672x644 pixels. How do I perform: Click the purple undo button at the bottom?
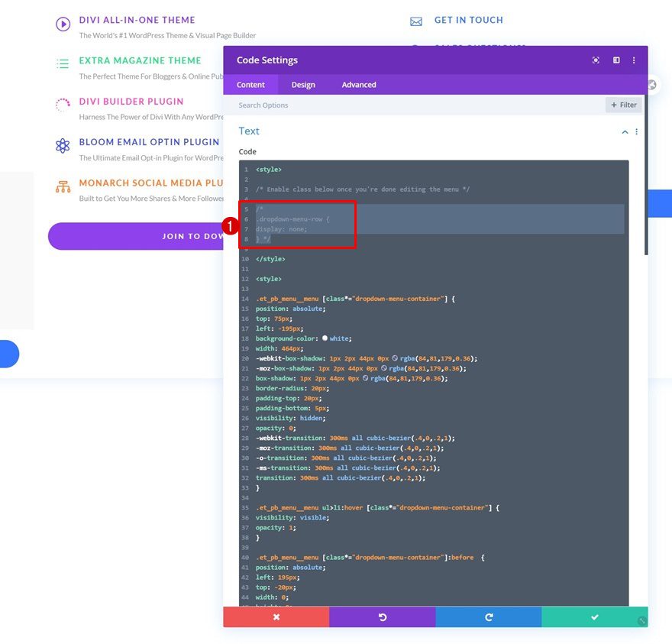[x=382, y=616]
